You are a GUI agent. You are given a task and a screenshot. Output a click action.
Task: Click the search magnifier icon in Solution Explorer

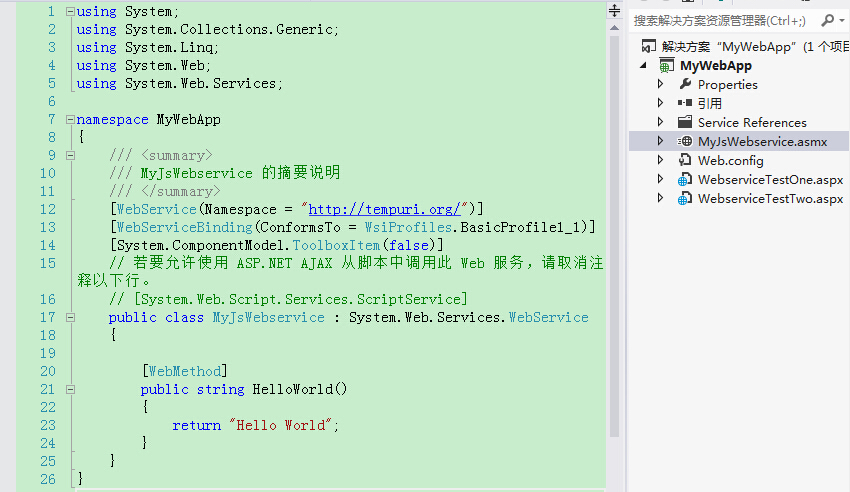pyautogui.click(x=827, y=20)
